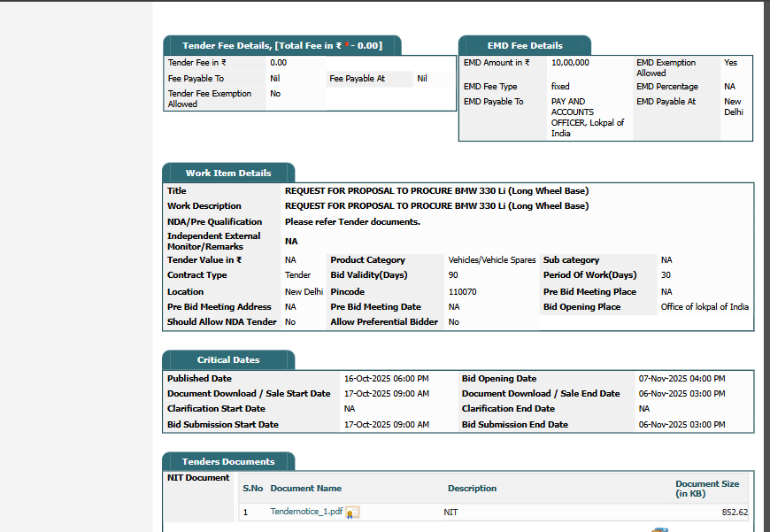This screenshot has height=532, width=770.
Task: Click the signature certificate icon beside Tendernotice_1.pdf
Action: (x=352, y=513)
